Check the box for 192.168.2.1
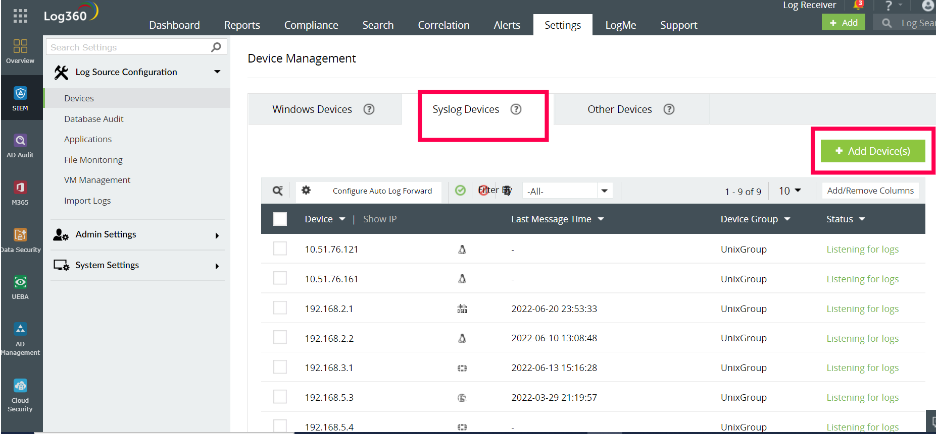 280,308
